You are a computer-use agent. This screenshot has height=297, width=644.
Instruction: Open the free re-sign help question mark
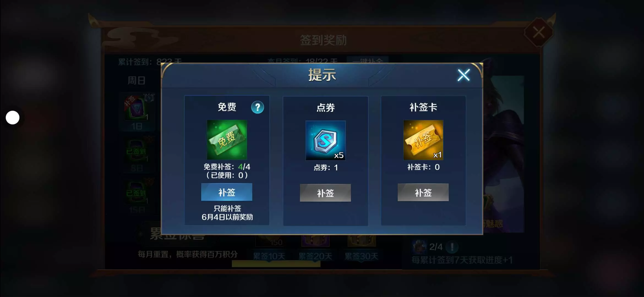pos(257,107)
